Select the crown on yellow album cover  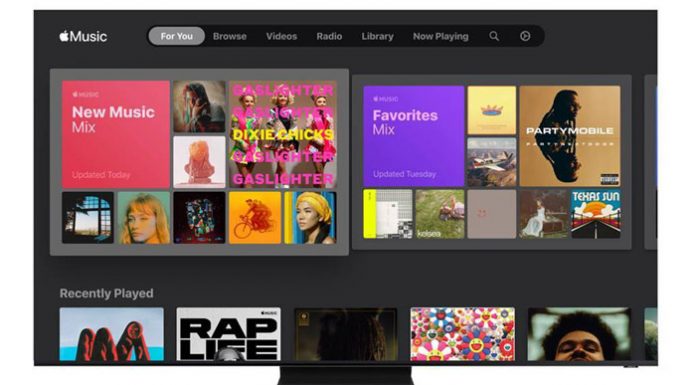click(x=492, y=110)
